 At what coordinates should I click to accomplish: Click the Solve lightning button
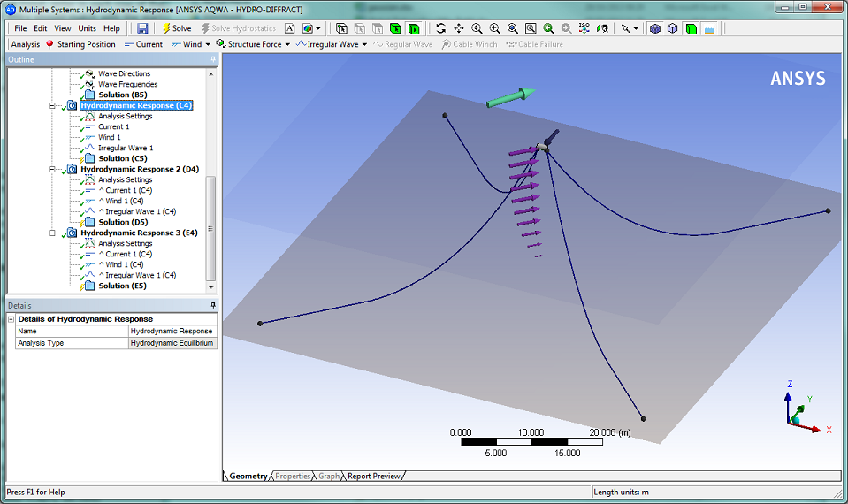[176, 28]
